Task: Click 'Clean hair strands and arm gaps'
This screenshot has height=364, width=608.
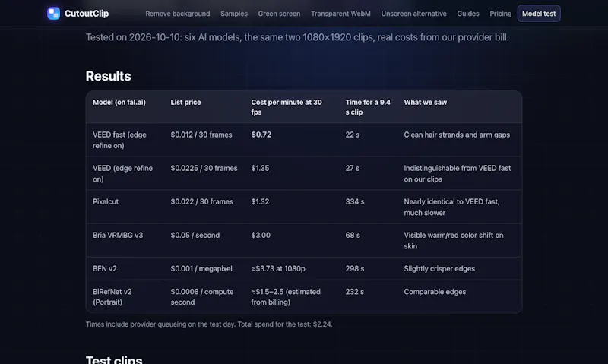Action: pos(457,135)
